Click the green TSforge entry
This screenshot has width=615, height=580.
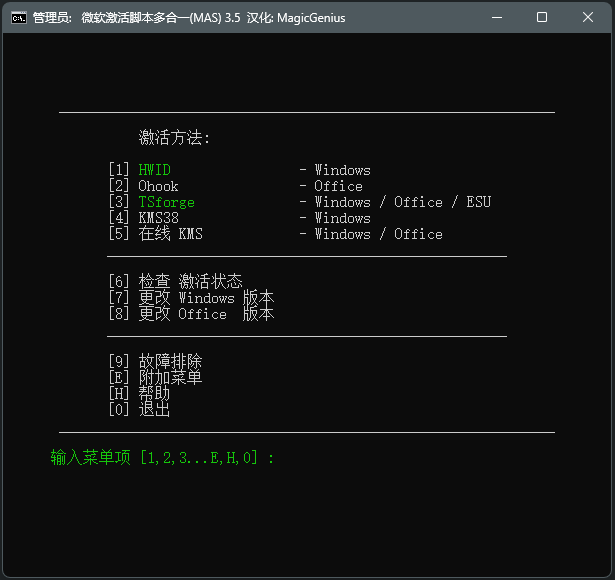166,202
